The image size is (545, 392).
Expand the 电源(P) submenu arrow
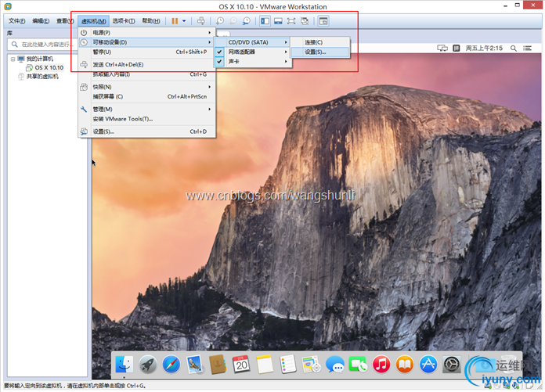point(209,33)
